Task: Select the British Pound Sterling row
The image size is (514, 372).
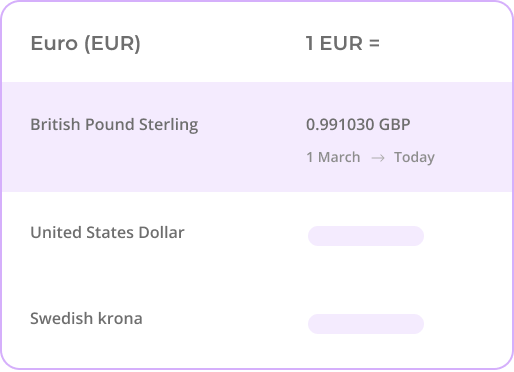Action: point(257,137)
